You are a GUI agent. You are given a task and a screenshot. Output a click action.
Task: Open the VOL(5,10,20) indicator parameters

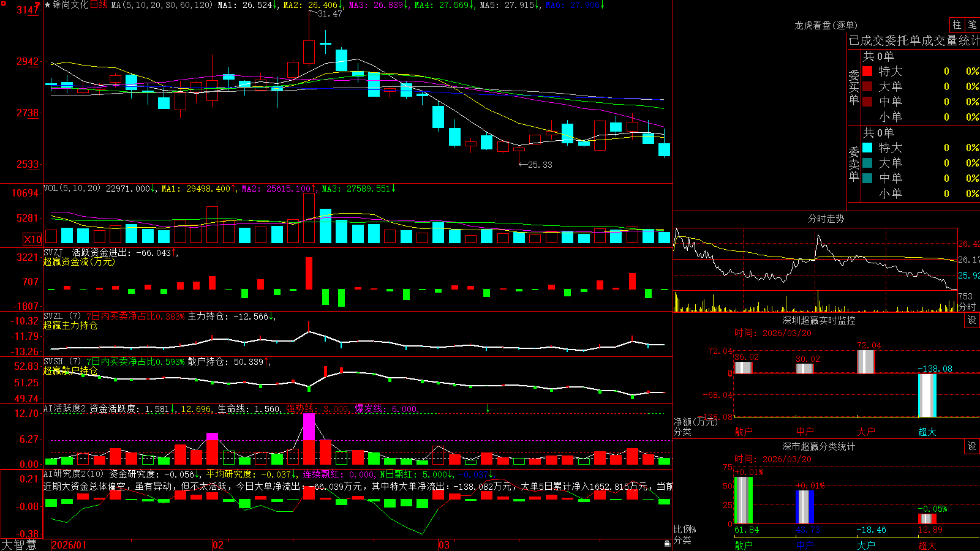(72, 189)
